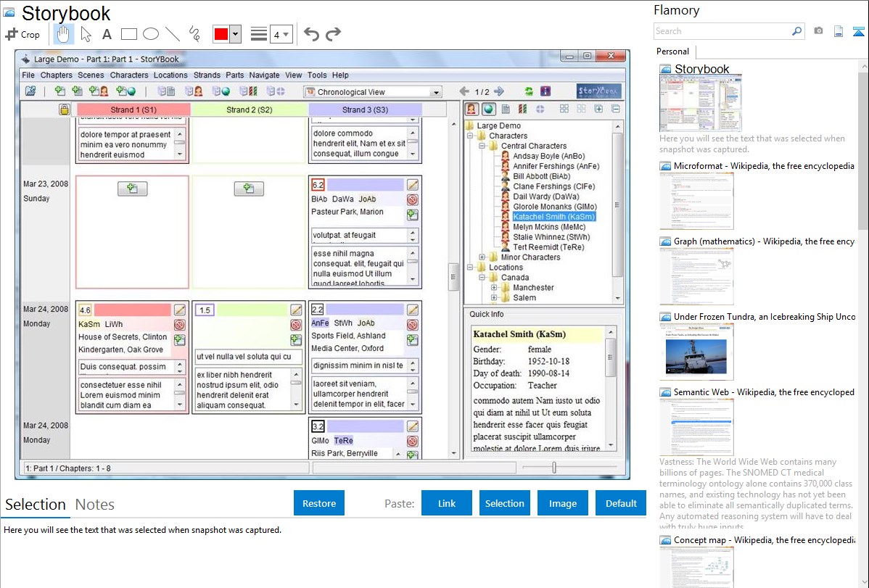Open the File menu

pos(28,75)
